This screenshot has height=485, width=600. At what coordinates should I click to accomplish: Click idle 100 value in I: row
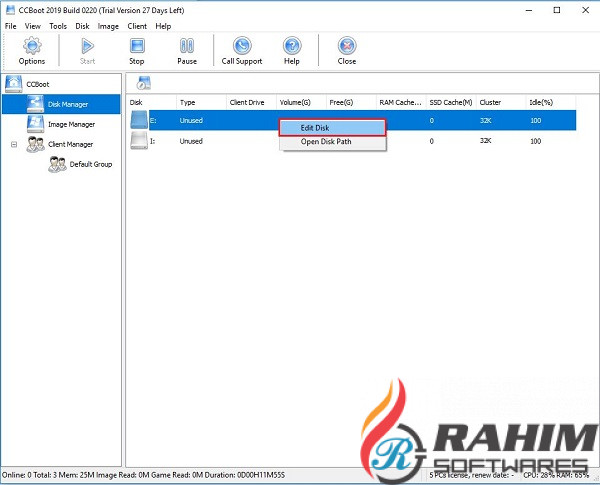click(535, 141)
